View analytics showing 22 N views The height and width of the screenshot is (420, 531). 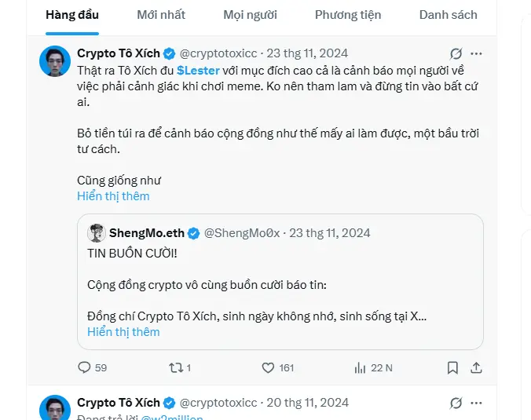tap(361, 367)
